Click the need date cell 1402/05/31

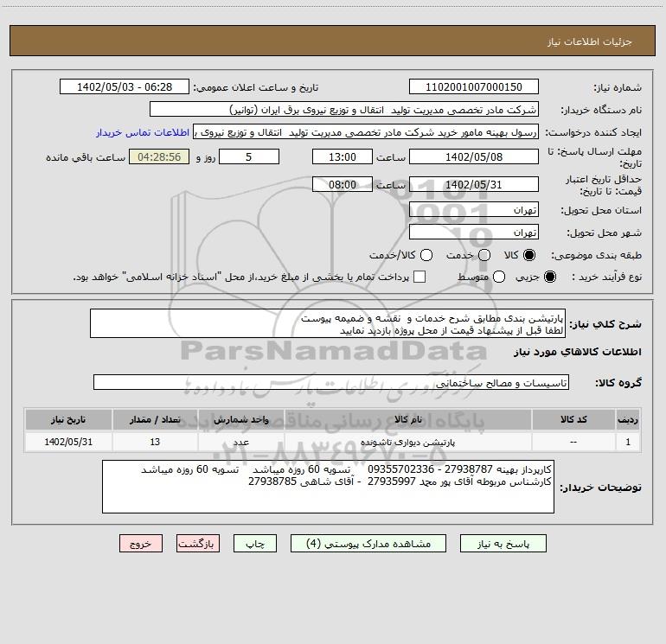[x=68, y=442]
